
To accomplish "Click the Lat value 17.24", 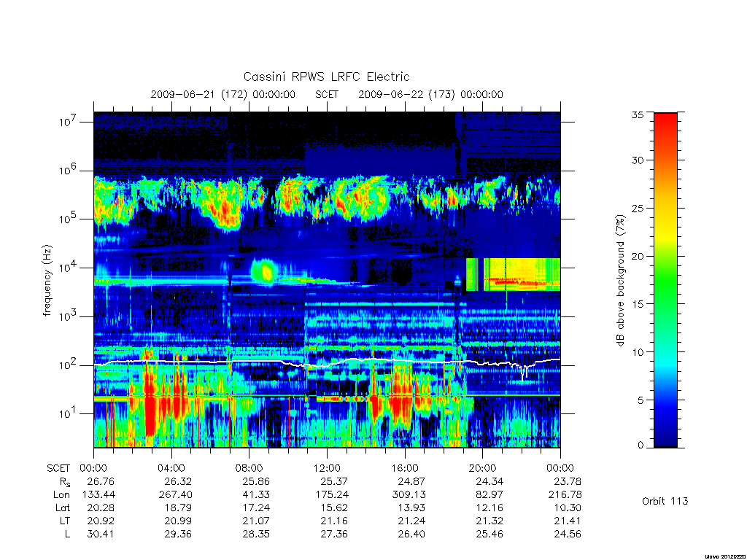I will pyautogui.click(x=256, y=507).
